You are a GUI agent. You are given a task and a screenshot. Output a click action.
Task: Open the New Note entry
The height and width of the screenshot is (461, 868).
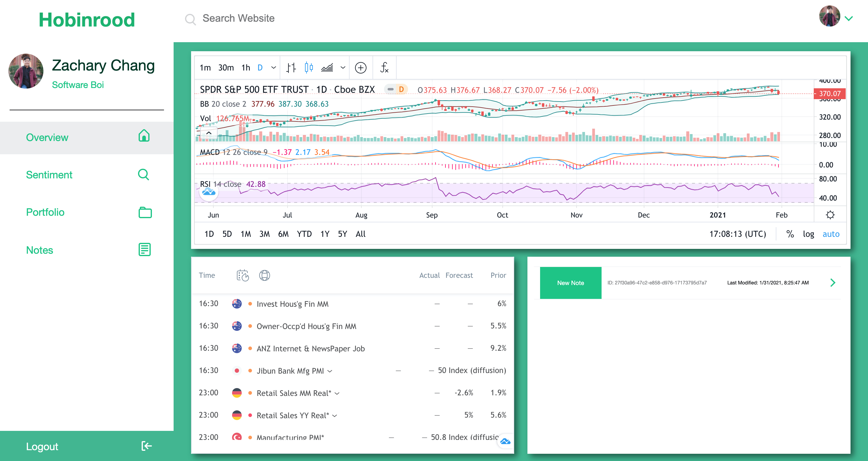coord(570,283)
